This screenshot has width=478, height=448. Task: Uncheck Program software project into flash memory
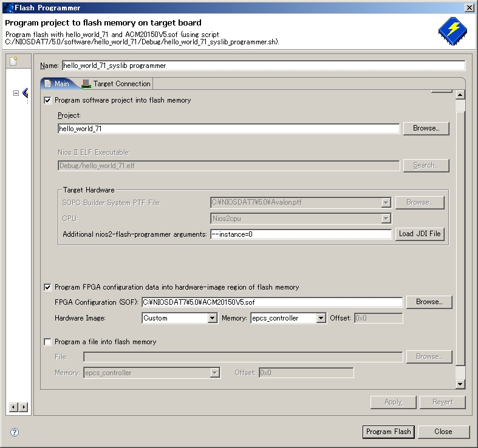click(x=48, y=100)
